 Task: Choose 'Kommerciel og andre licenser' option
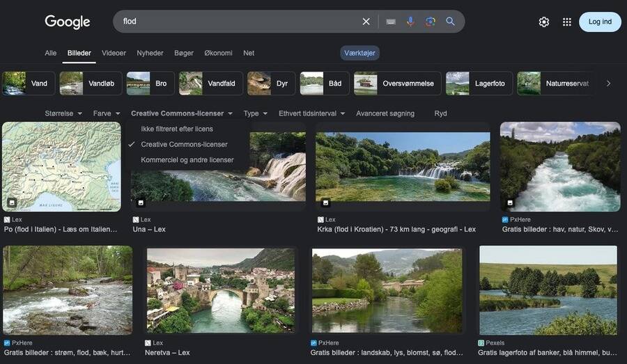[x=187, y=159]
